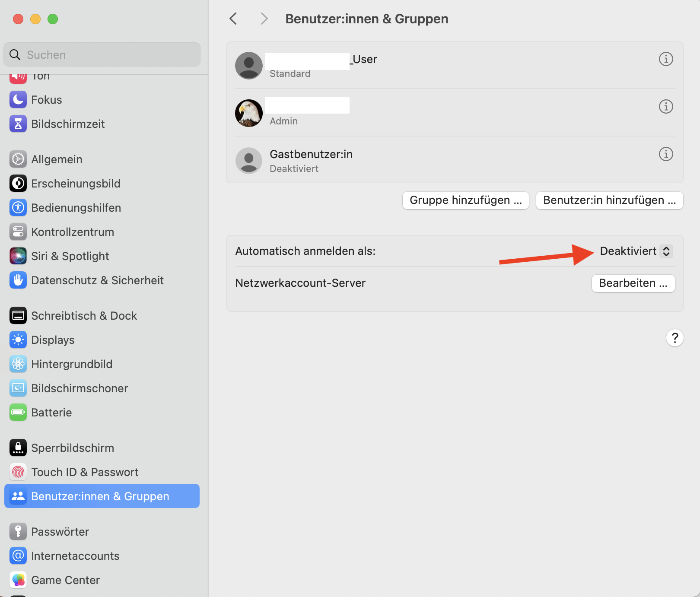The width and height of the screenshot is (700, 597).
Task: Open the Sperrbildschirm lock icon
Action: click(x=18, y=448)
